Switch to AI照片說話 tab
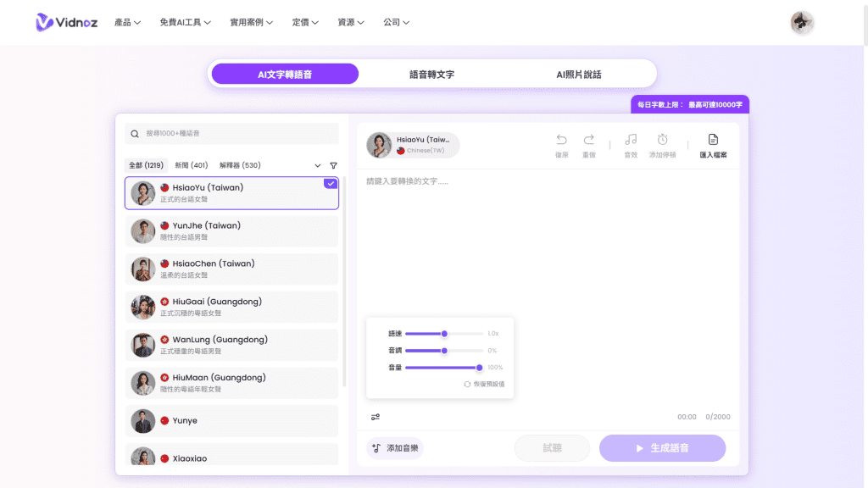The image size is (868, 488). [578, 75]
